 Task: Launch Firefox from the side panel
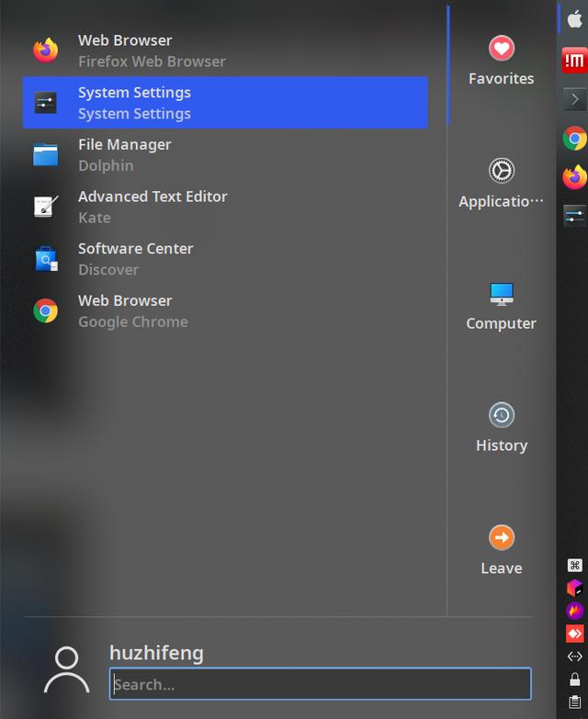[575, 177]
